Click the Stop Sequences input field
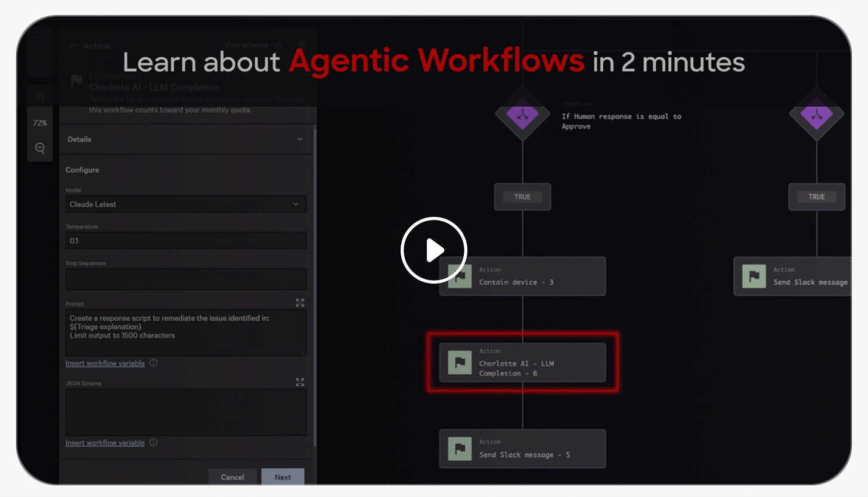 point(186,279)
